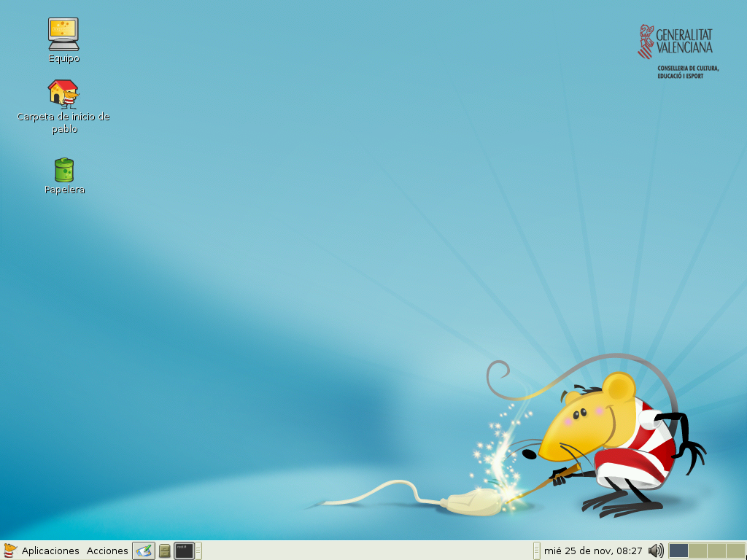Click the date and time clock
The image size is (747, 560).
pyautogui.click(x=593, y=551)
